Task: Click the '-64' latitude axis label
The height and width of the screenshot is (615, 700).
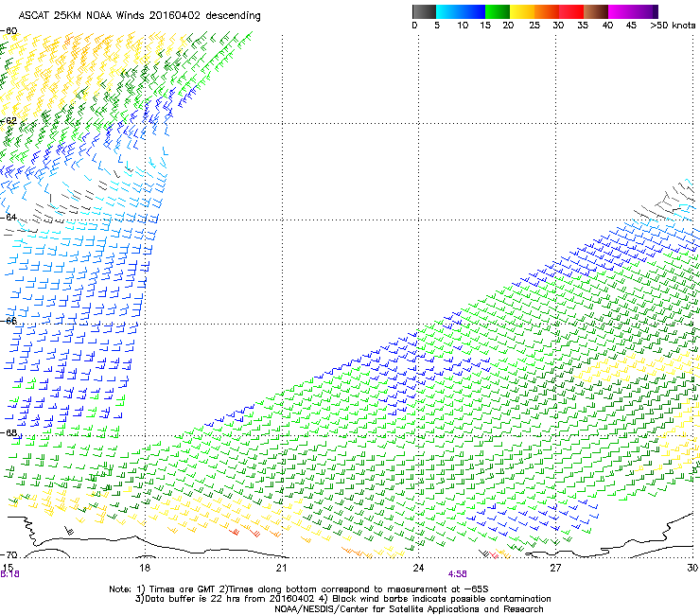Action: point(9,218)
